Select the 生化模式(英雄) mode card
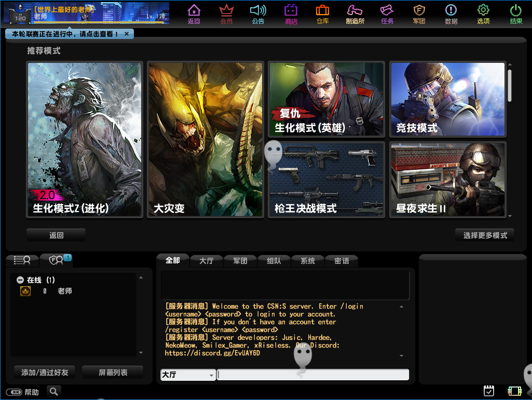Viewport: 532px width, 400px height. pyautogui.click(x=326, y=99)
